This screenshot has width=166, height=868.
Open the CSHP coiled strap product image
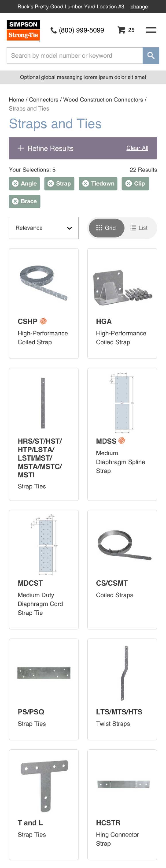[44, 283]
